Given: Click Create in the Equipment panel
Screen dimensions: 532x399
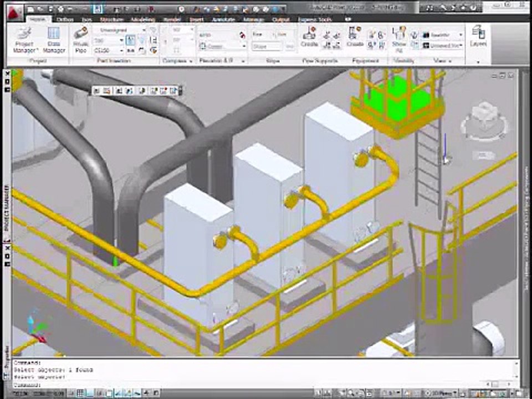Looking at the screenshot, I should [355, 37].
